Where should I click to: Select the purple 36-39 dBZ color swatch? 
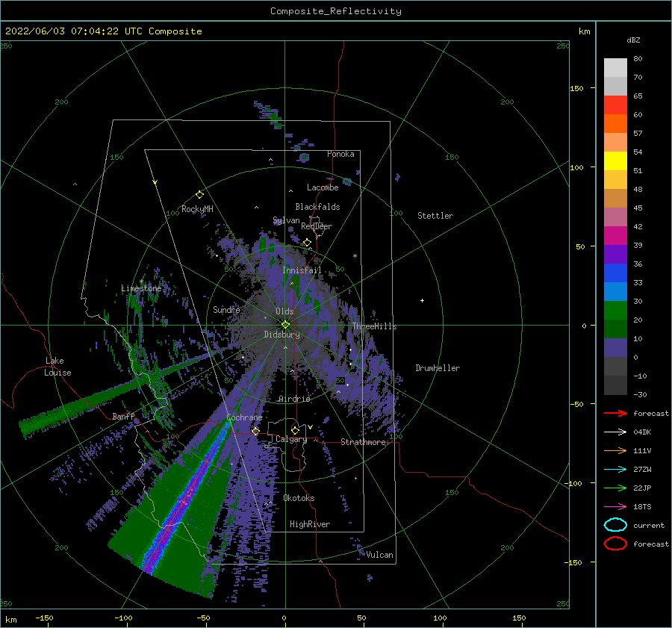(x=615, y=254)
